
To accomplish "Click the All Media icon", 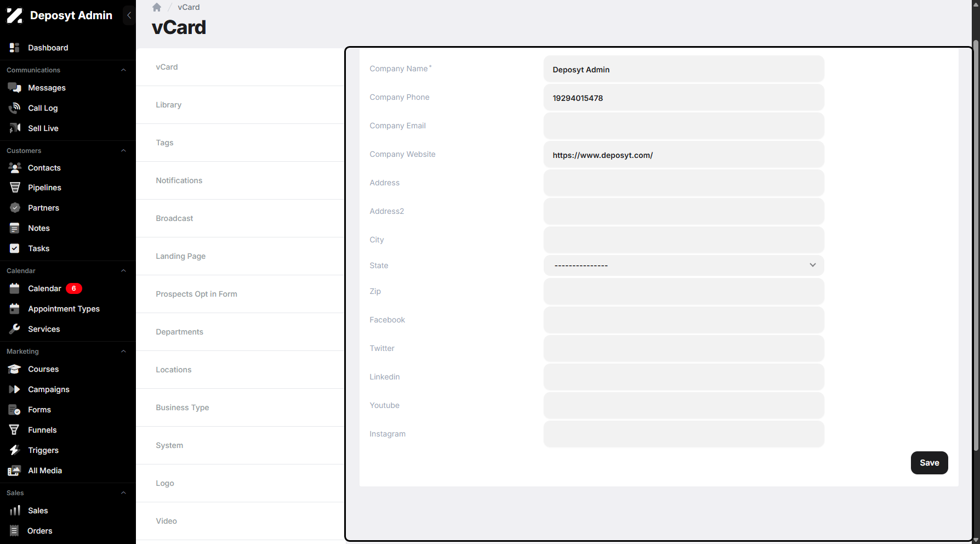I will 15,471.
